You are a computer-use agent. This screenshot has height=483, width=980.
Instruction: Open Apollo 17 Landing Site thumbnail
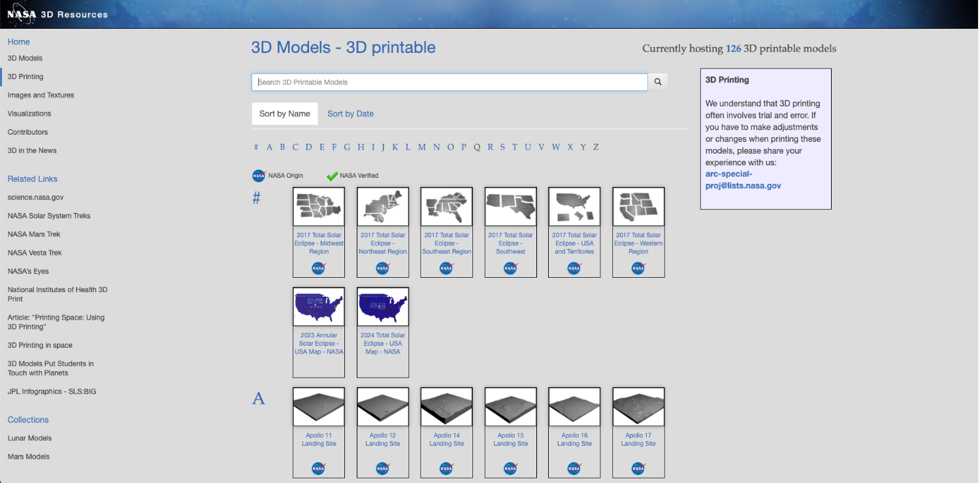click(x=638, y=407)
